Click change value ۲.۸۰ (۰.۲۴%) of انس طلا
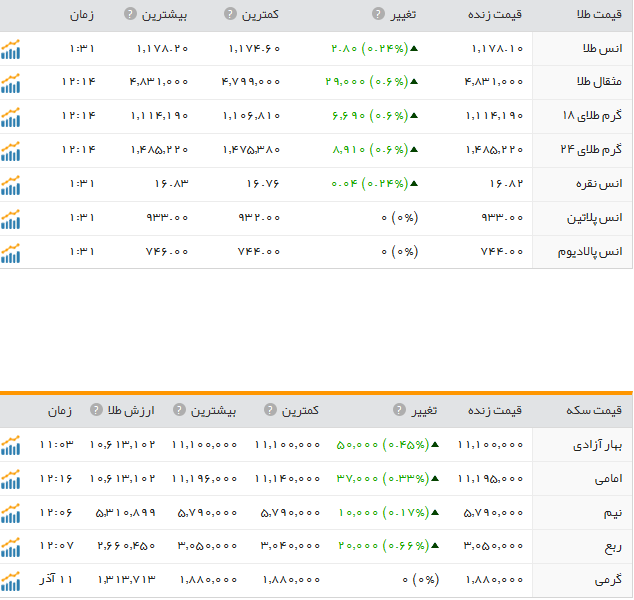 [x=374, y=49]
